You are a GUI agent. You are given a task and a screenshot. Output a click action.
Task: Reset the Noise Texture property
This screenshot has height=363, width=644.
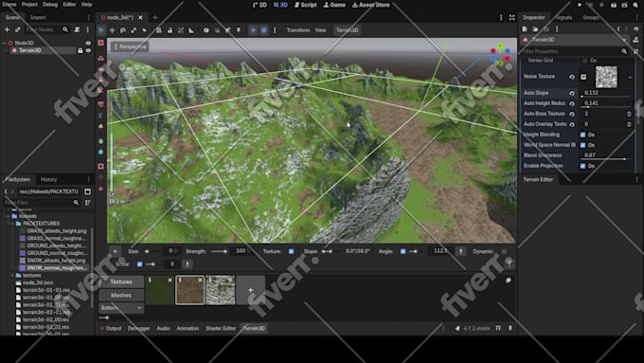[572, 77]
